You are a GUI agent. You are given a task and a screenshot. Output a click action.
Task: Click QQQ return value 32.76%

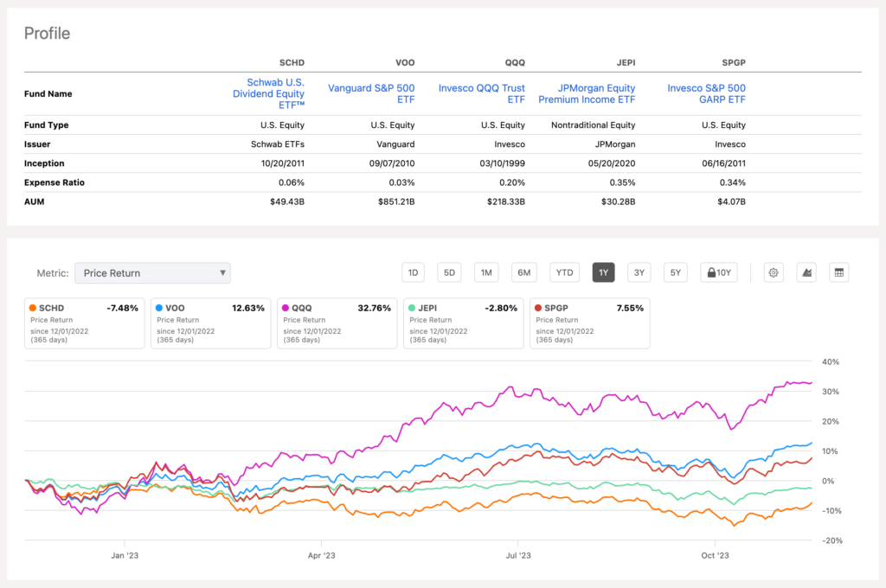click(x=374, y=308)
